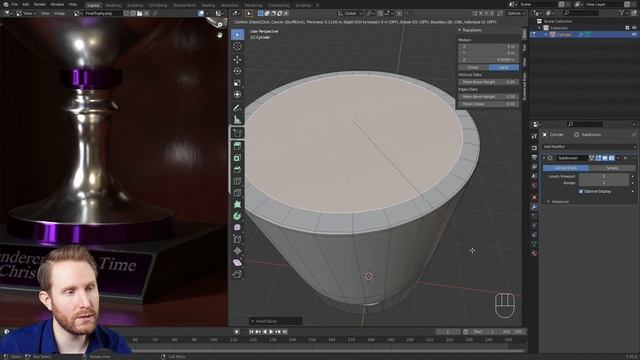Select the Loop Cut tool

(x=237, y=181)
